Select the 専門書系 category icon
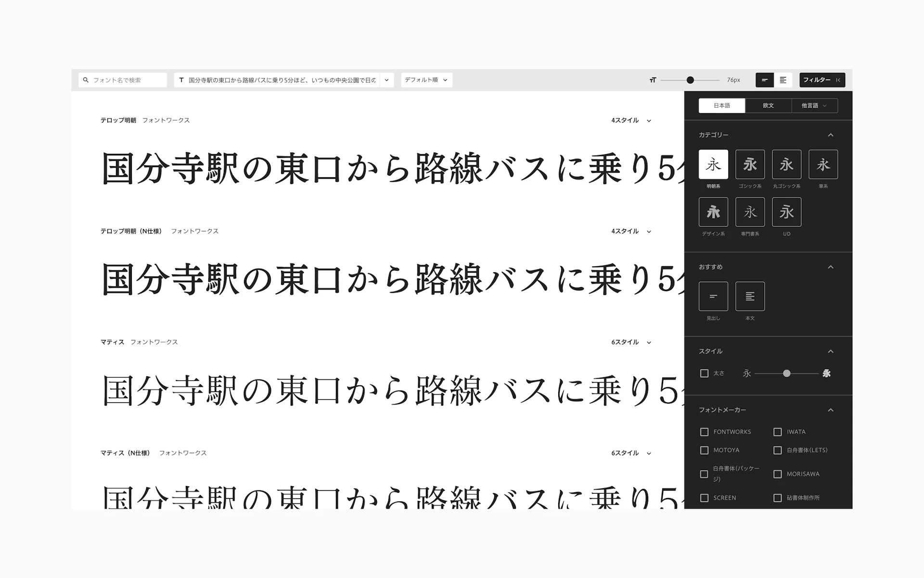 [750, 212]
